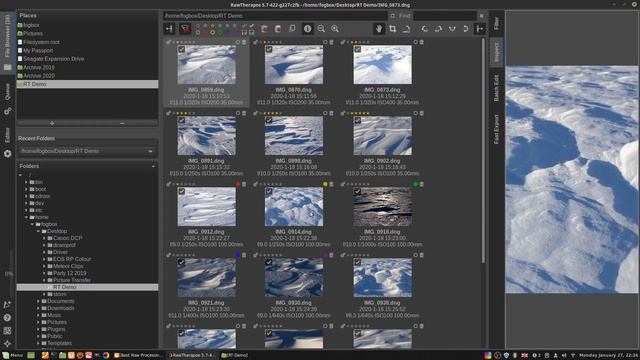Click the red color label on IMG_0912.dng

[x=238, y=184]
